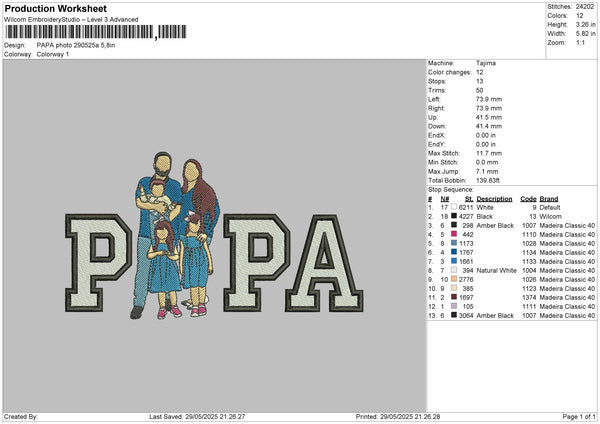
Task: Click the cream swatch beside stitch count 385
Action: tap(454, 288)
